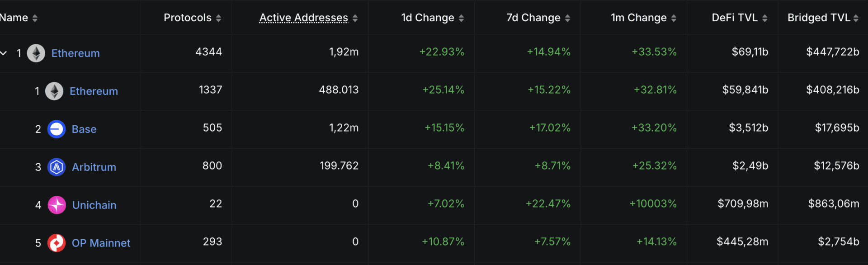868x265 pixels.
Task: Open the Arbitrum chain link
Action: point(94,167)
